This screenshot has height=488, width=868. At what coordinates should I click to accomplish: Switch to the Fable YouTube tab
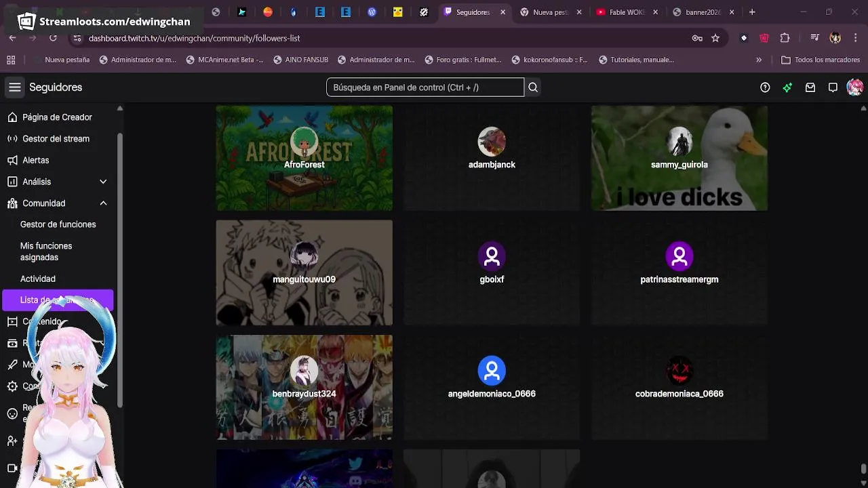pyautogui.click(x=627, y=12)
